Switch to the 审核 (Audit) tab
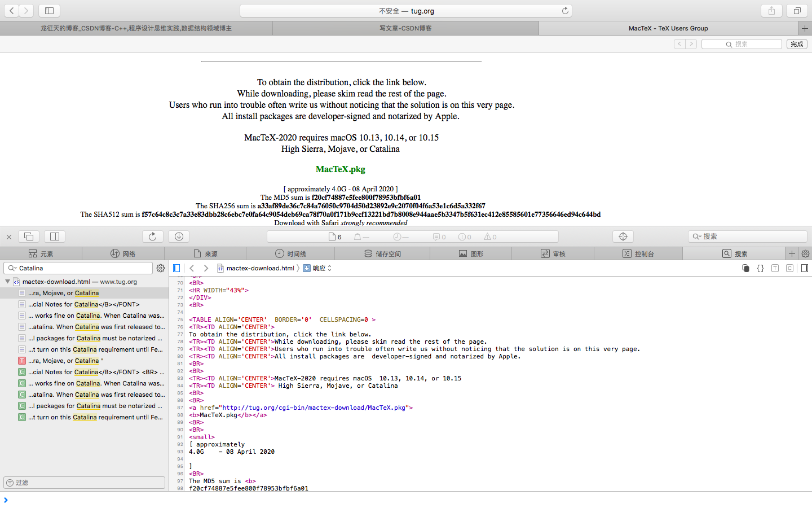The image size is (812, 508). click(553, 254)
